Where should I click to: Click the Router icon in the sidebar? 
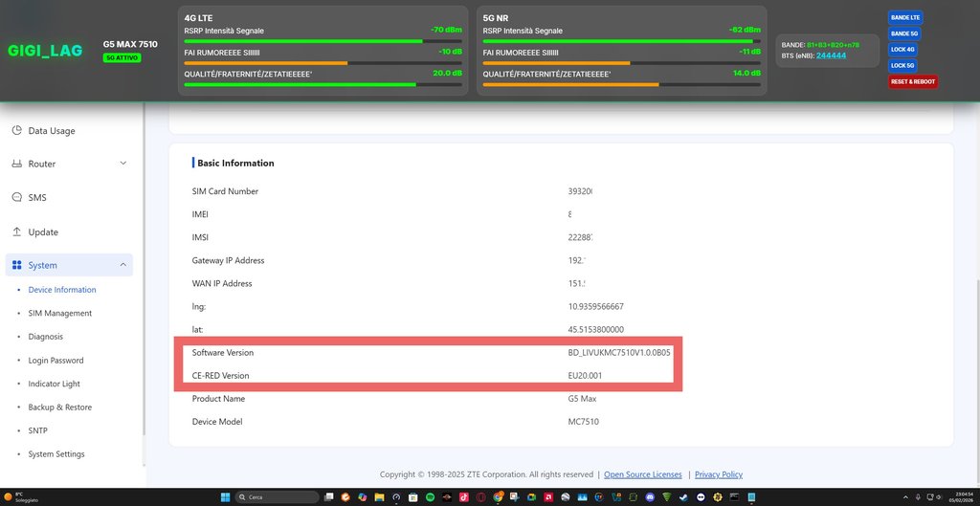(x=17, y=165)
